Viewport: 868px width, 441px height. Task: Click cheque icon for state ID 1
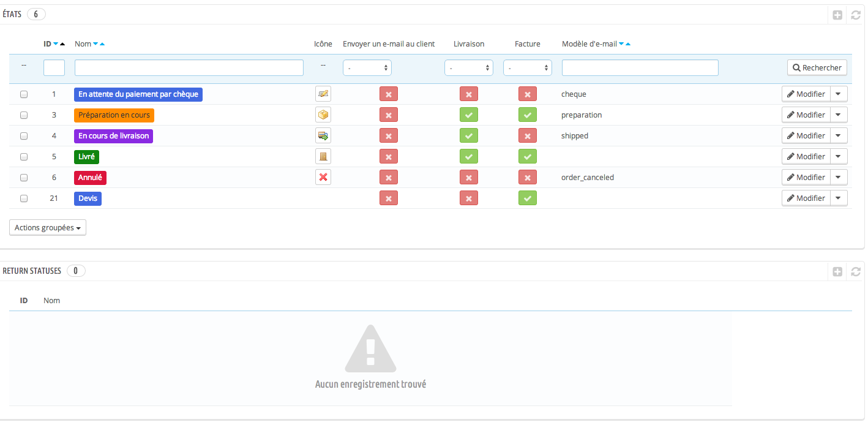pos(323,94)
